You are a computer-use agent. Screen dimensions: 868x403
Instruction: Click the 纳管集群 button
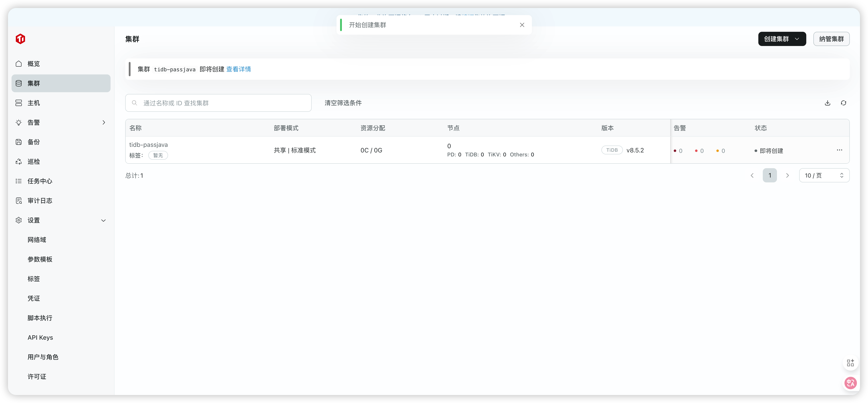[x=831, y=39]
